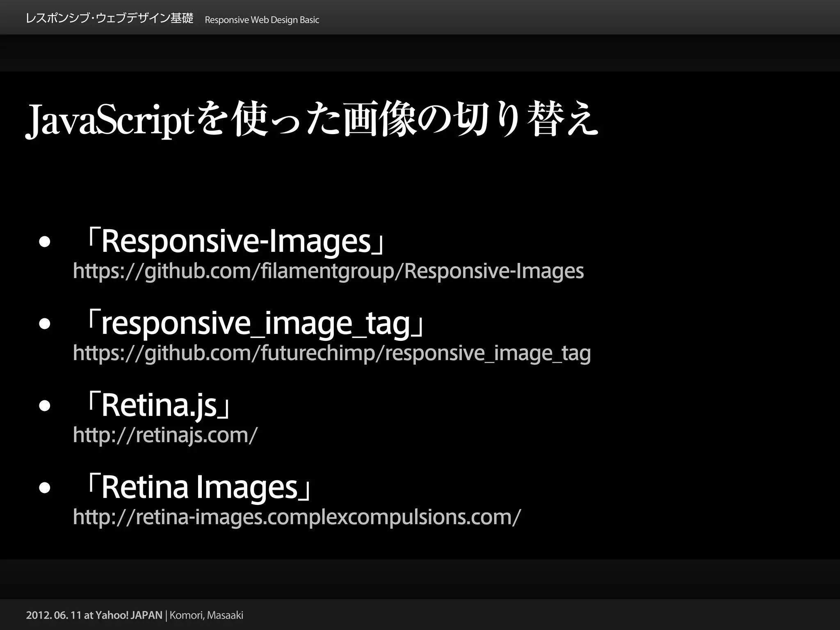Click the slide title starting with JavaScriptを使った
The height and width of the screenshot is (630, 840).
[x=312, y=119]
